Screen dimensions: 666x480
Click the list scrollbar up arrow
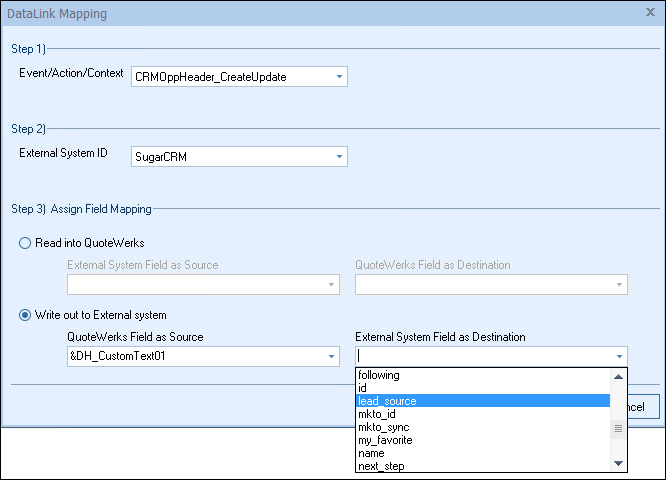[x=619, y=377]
